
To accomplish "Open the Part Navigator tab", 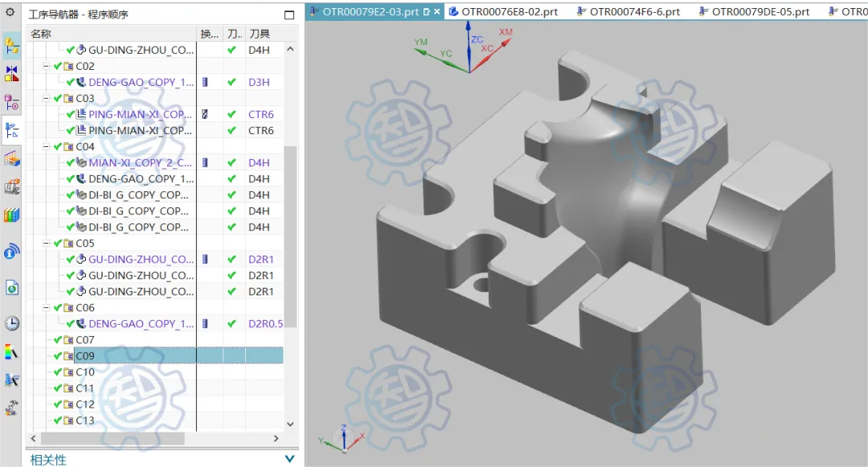I will 11,102.
